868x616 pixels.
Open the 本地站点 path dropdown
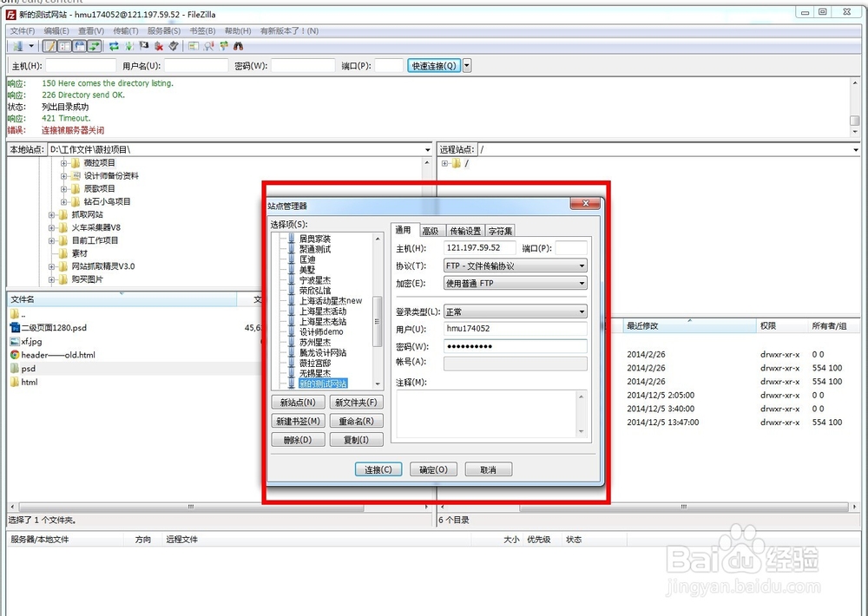[427, 150]
